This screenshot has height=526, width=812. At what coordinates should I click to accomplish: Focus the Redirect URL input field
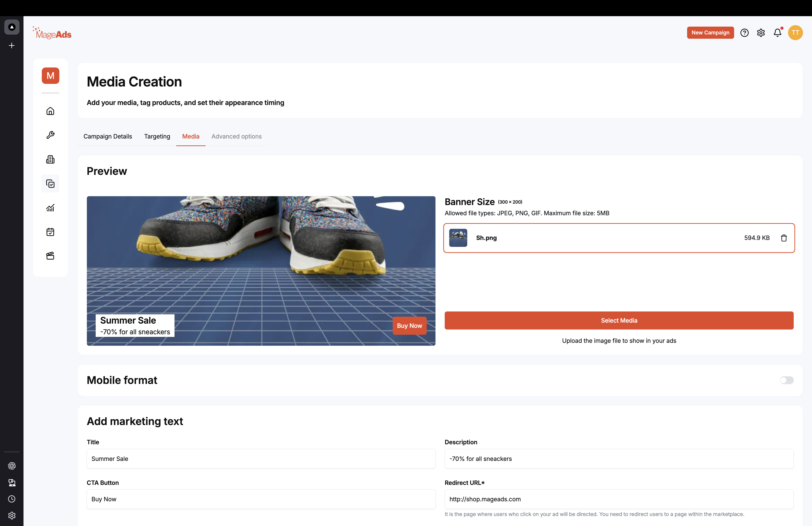(x=619, y=499)
